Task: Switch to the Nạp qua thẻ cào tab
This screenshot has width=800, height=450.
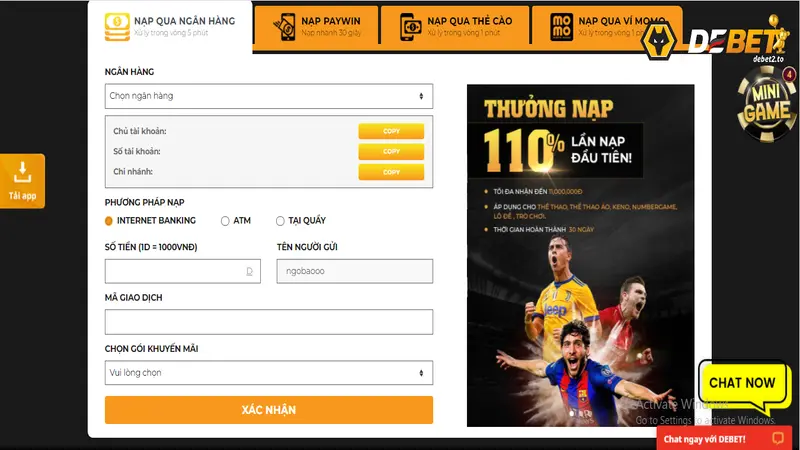Action: [455, 27]
